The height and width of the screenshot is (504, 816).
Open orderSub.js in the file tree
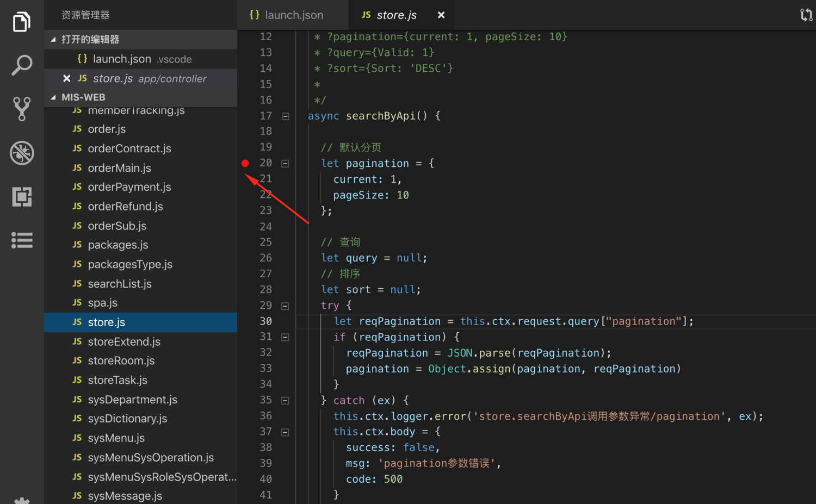coord(140,226)
